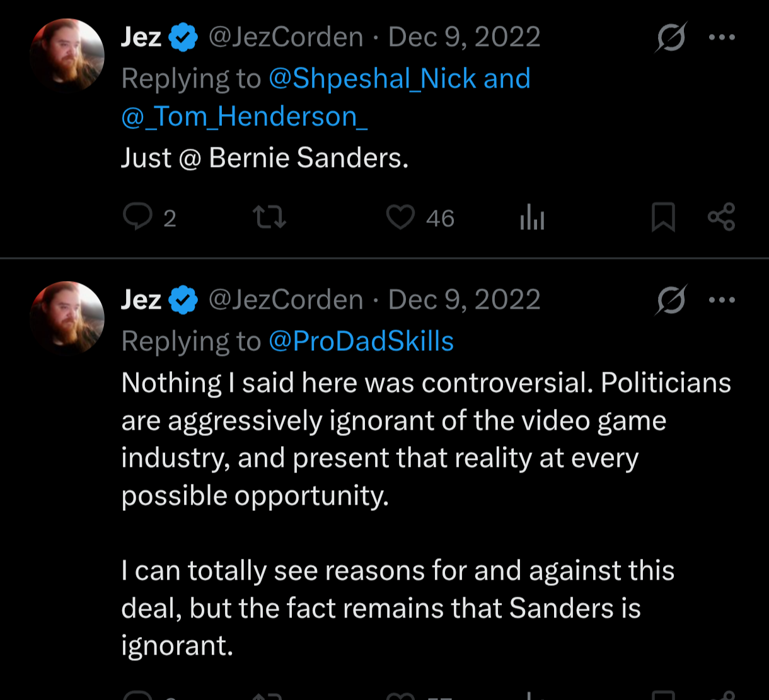Bookmark the first Jez tweet

662,218
